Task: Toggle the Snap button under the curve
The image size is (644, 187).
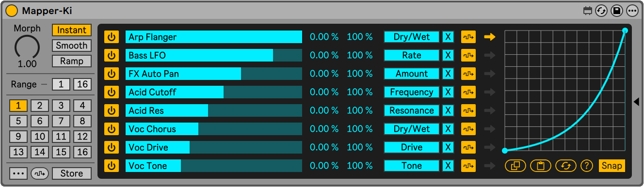Action: click(612, 166)
